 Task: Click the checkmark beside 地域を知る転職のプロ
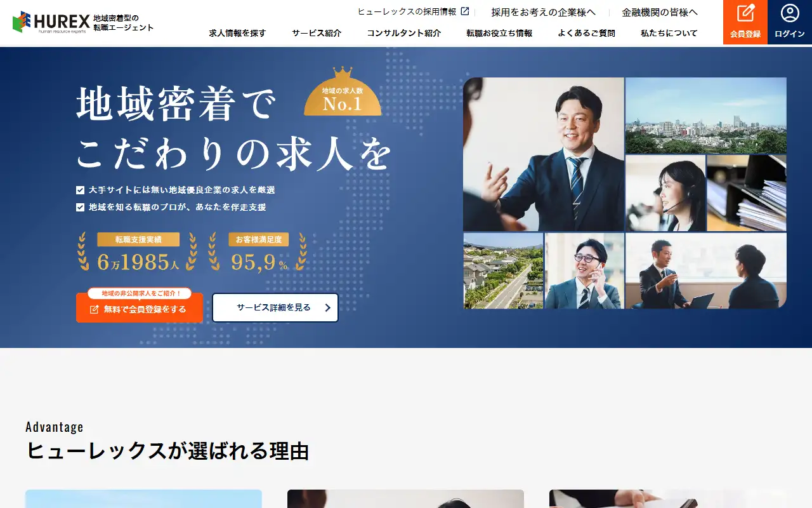[x=80, y=207]
